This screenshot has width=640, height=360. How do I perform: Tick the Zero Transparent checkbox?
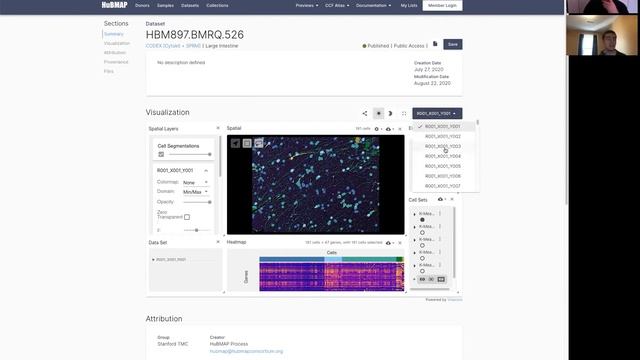187,217
